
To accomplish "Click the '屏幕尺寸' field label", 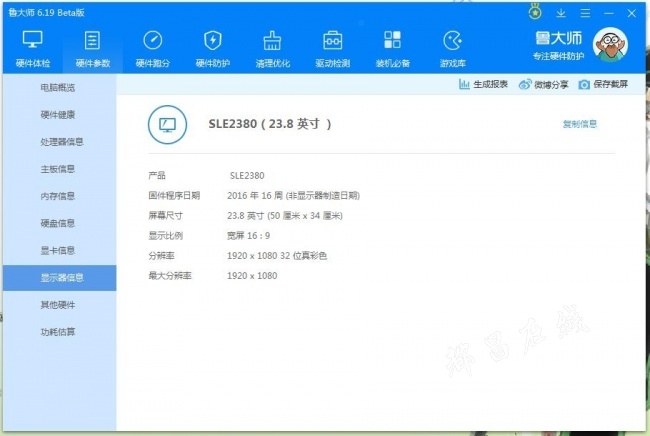I will [x=165, y=216].
